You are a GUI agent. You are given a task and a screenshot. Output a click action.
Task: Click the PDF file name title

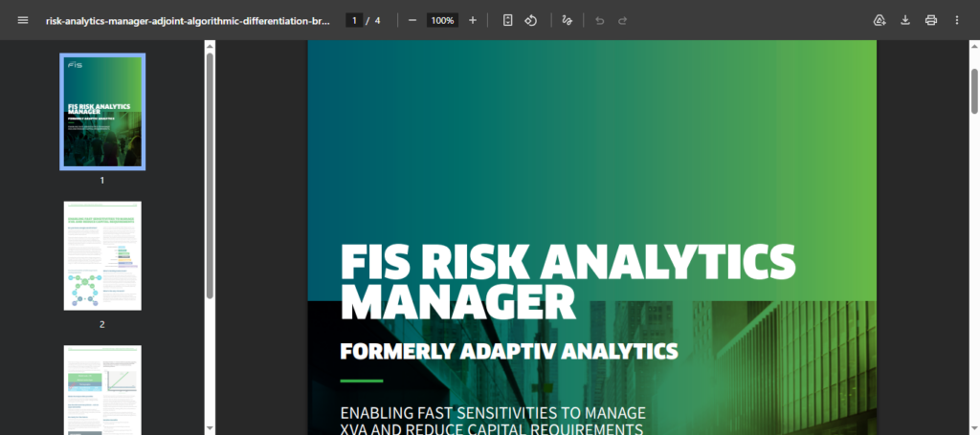click(188, 20)
